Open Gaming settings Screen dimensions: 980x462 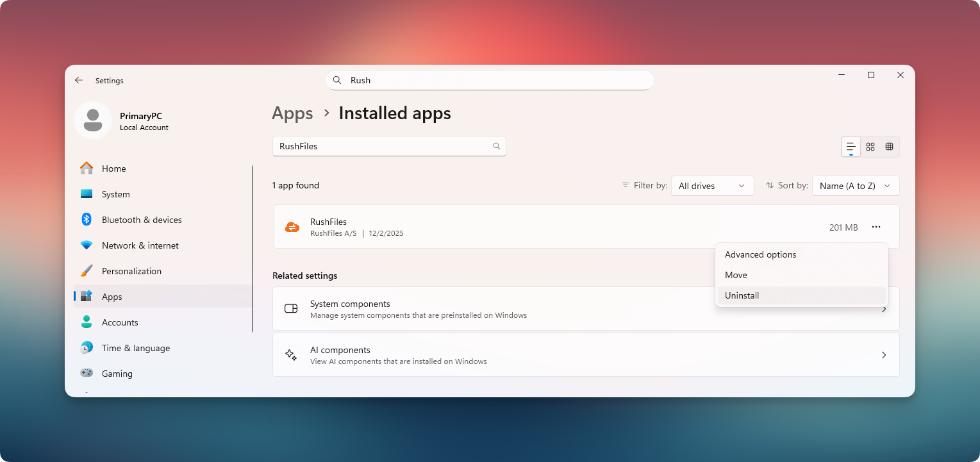pos(163,374)
